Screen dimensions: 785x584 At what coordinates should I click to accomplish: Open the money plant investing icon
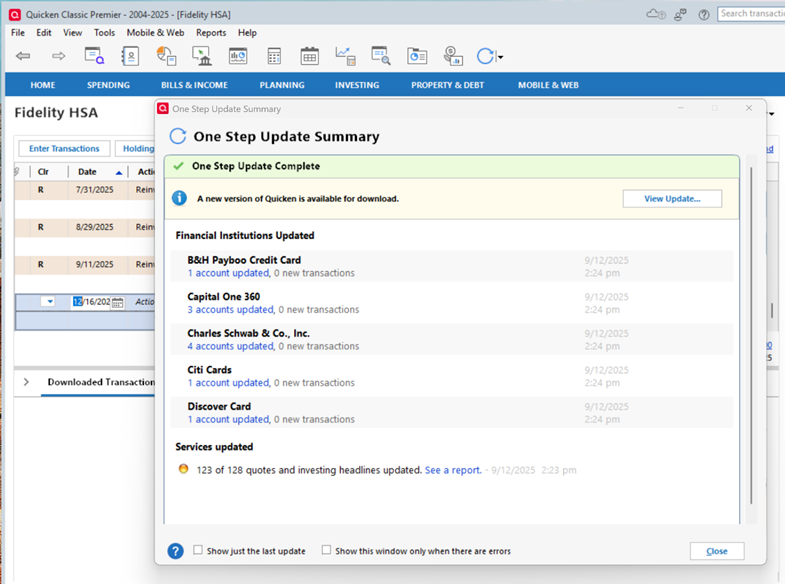(453, 56)
